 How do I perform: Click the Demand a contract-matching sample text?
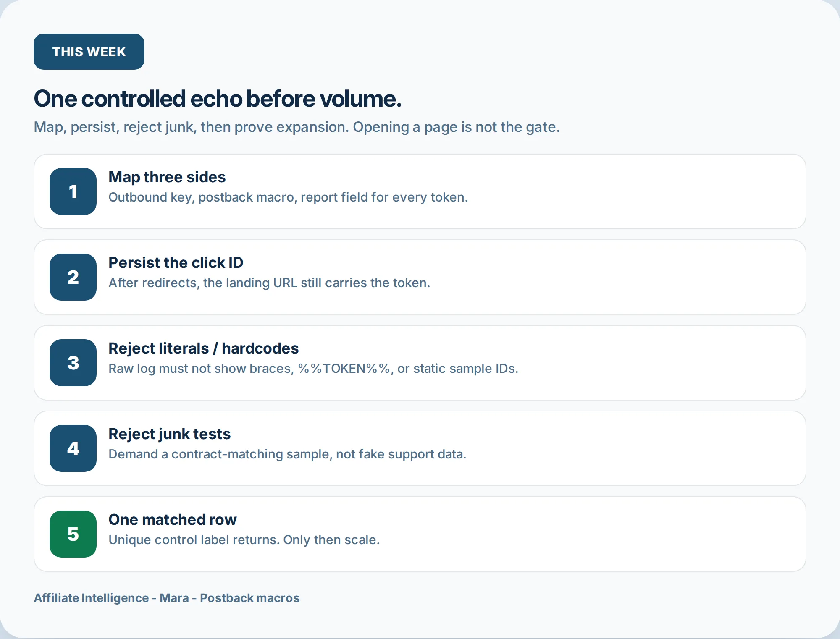[287, 454]
